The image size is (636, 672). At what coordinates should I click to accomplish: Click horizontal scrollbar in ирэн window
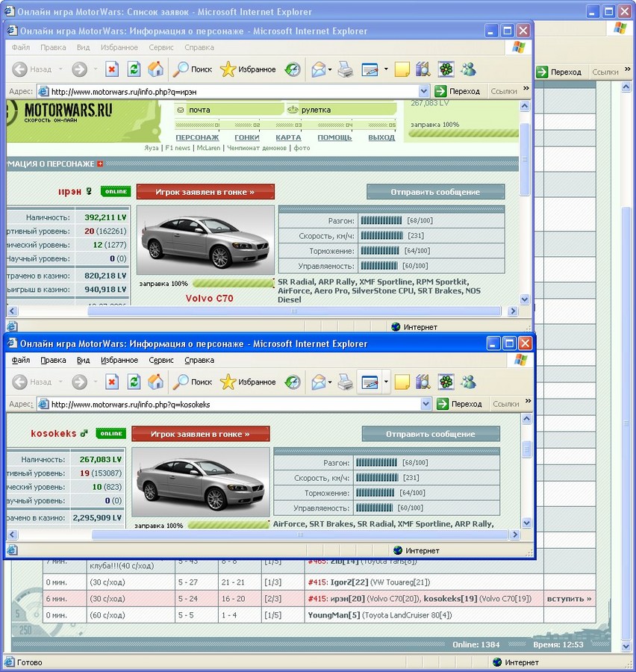tap(294, 311)
